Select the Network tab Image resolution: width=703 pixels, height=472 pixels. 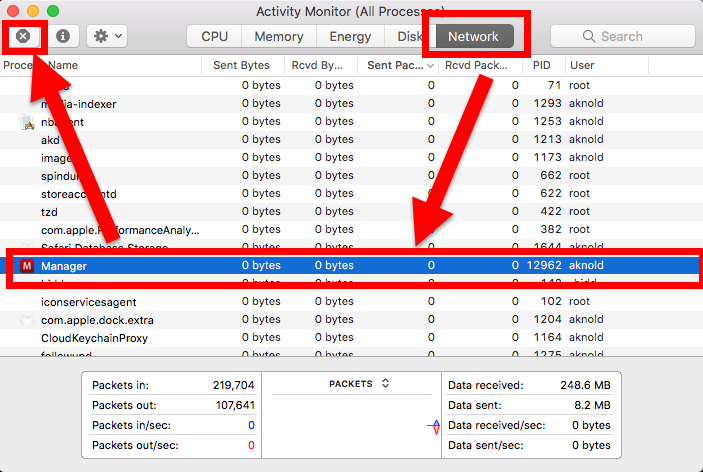click(473, 36)
